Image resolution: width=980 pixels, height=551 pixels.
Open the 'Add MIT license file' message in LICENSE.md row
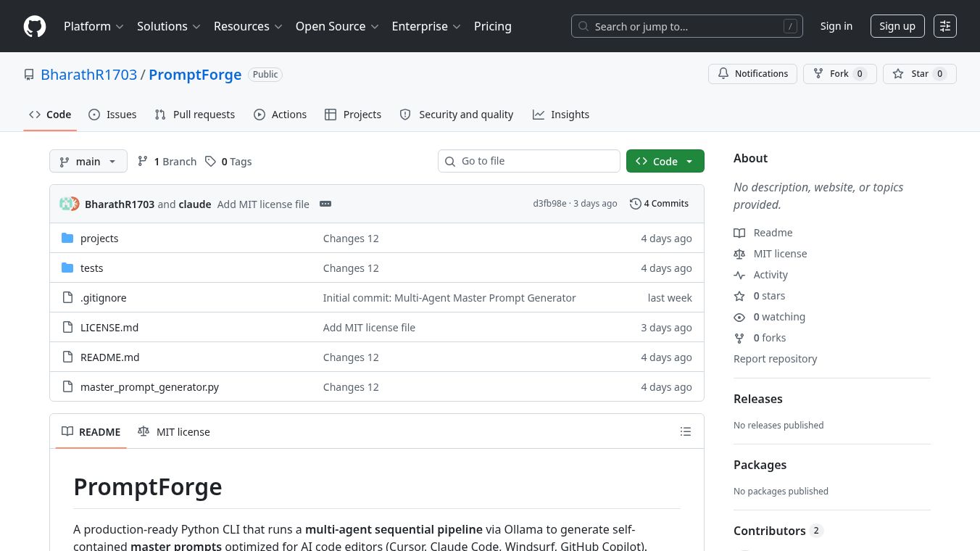[369, 328]
